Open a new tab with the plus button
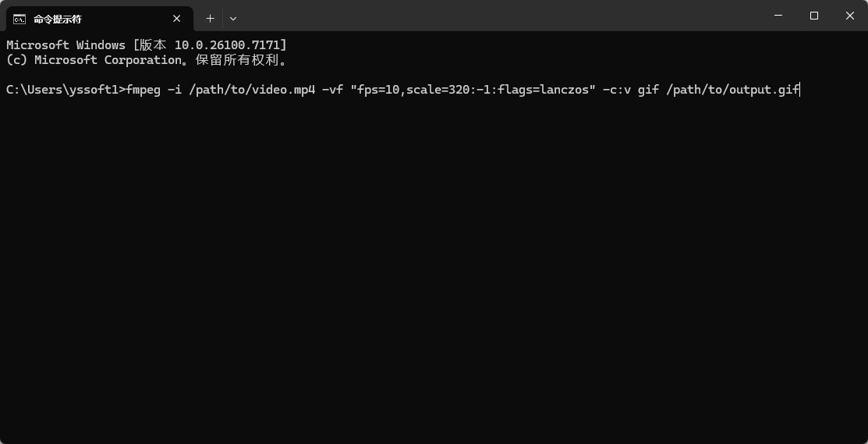This screenshot has width=868, height=444. (210, 18)
